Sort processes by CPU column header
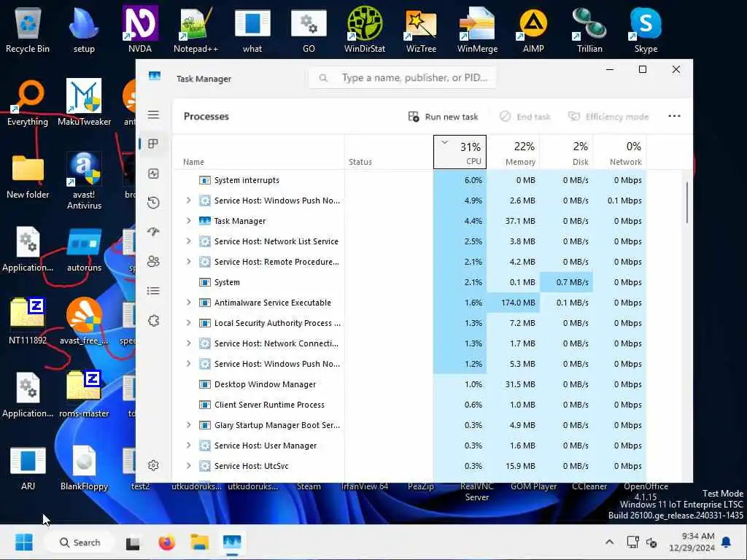The height and width of the screenshot is (560, 747). [460, 152]
